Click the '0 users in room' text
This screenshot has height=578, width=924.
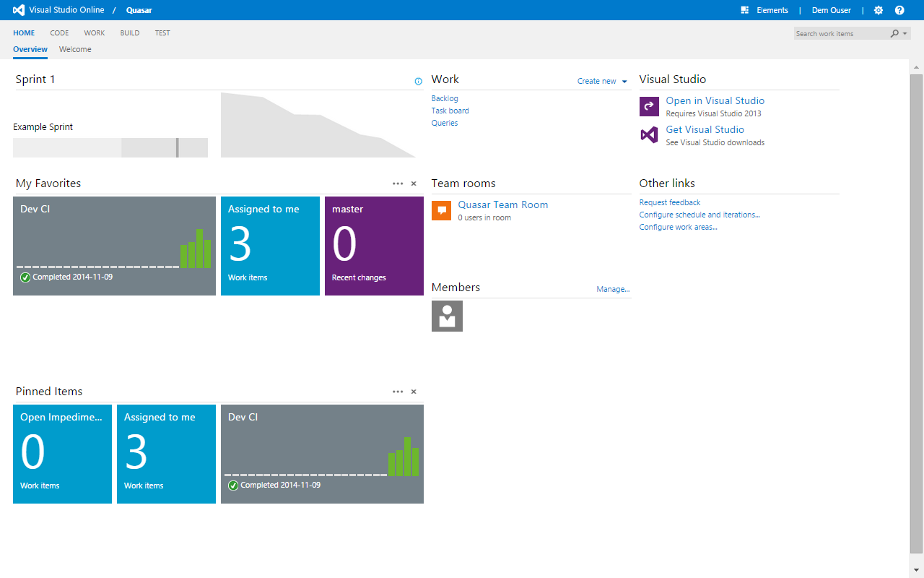(484, 217)
